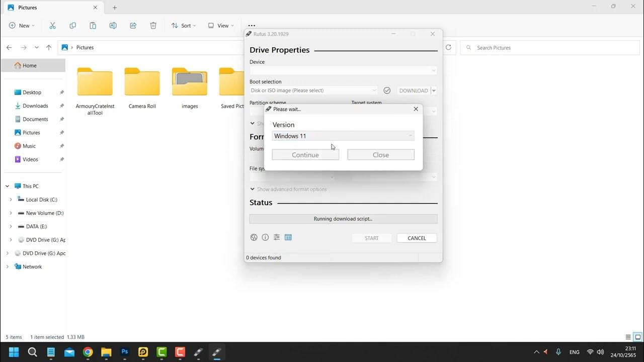Open the View dropdown in Explorer
The image size is (644, 362).
[221, 26]
